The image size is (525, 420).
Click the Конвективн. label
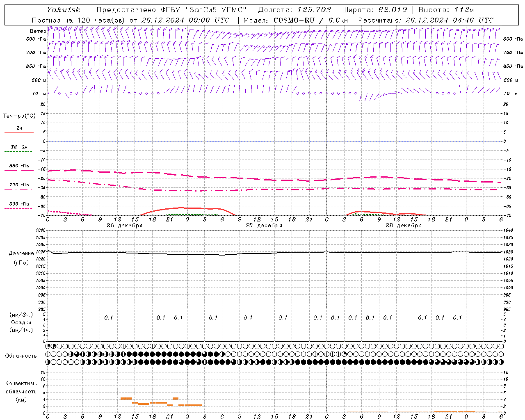point(21,383)
